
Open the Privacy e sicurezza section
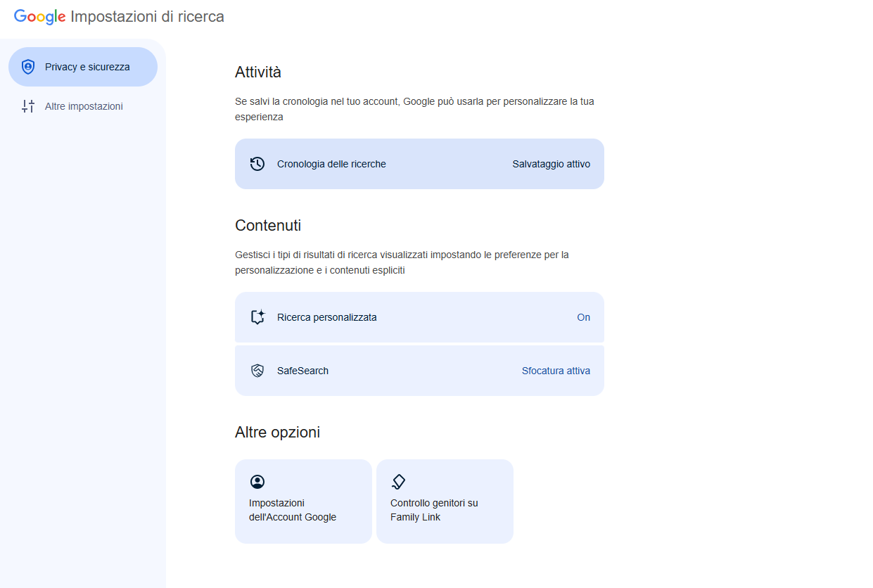pyautogui.click(x=83, y=67)
